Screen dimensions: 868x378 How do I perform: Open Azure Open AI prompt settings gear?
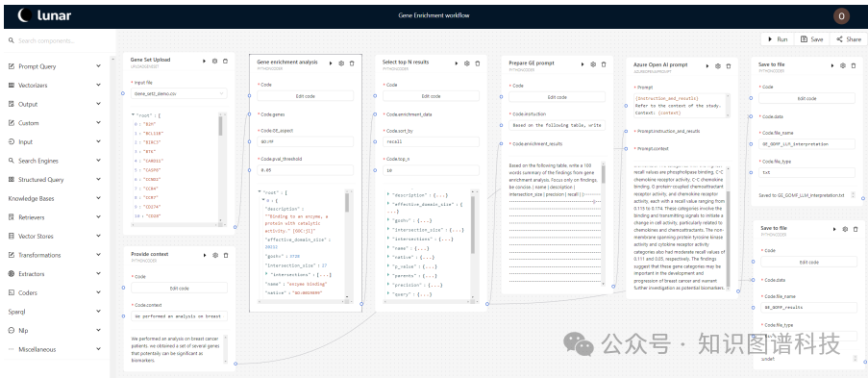[x=718, y=66]
